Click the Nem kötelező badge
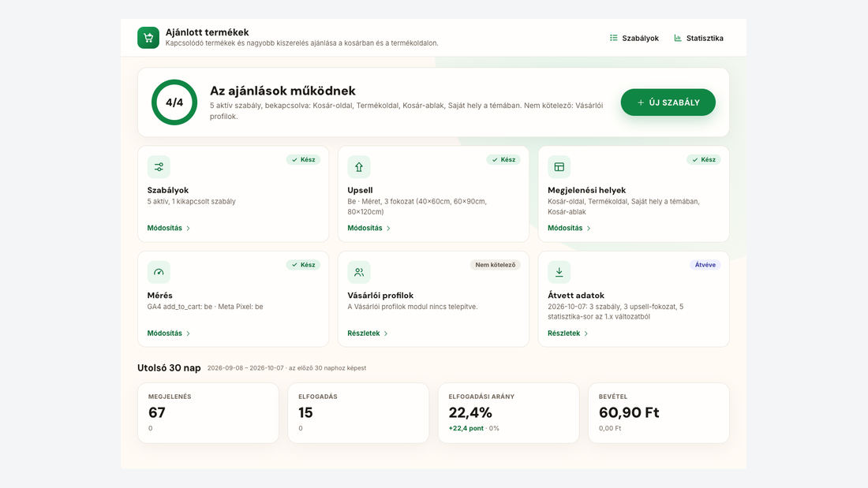Screen dimensions: 868x488 coord(496,264)
